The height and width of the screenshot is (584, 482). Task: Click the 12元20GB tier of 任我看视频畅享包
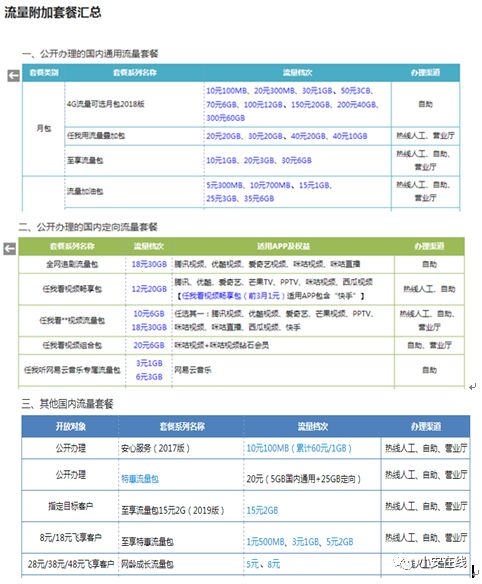point(149,289)
